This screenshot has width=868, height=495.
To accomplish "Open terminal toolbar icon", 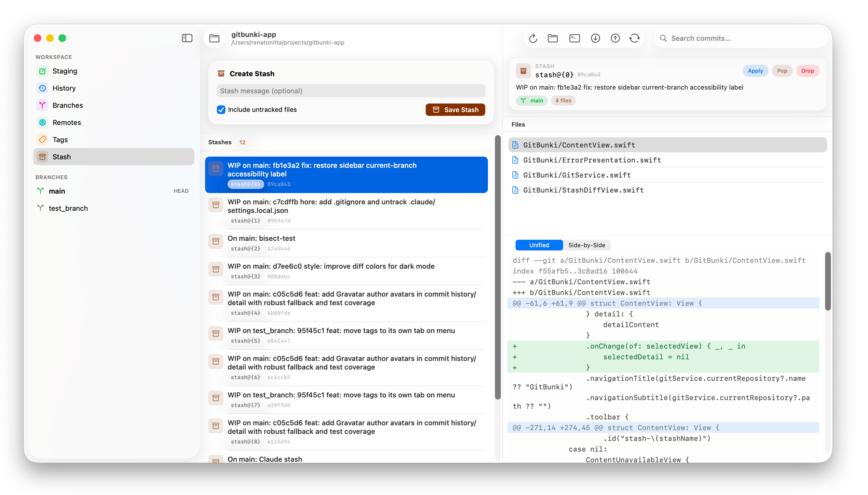I will (574, 38).
